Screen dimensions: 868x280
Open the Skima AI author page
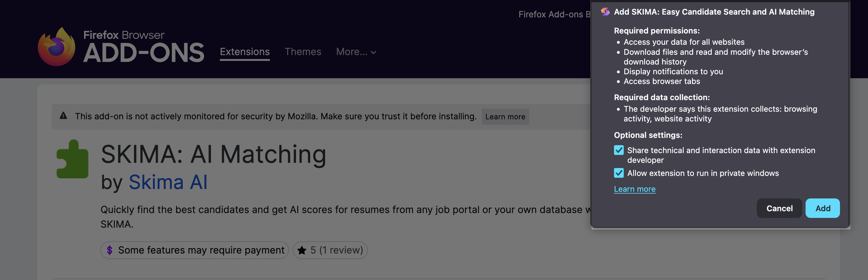coord(168,182)
